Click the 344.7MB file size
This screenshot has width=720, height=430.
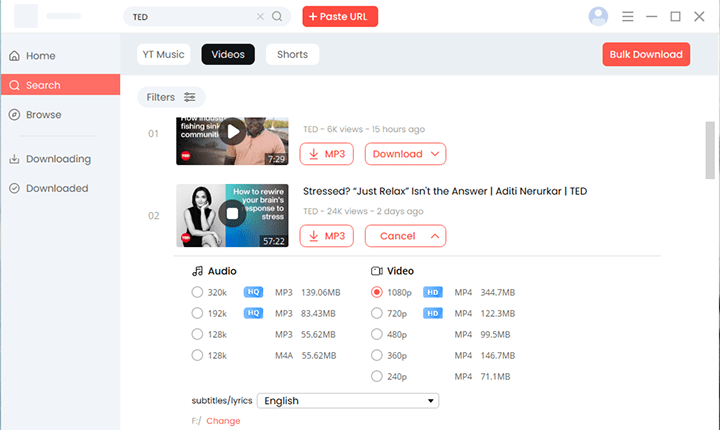click(498, 292)
